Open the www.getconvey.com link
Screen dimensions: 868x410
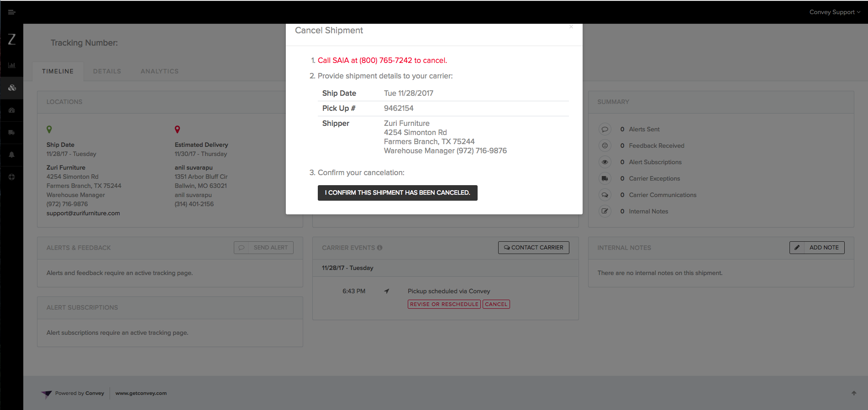pos(141,393)
